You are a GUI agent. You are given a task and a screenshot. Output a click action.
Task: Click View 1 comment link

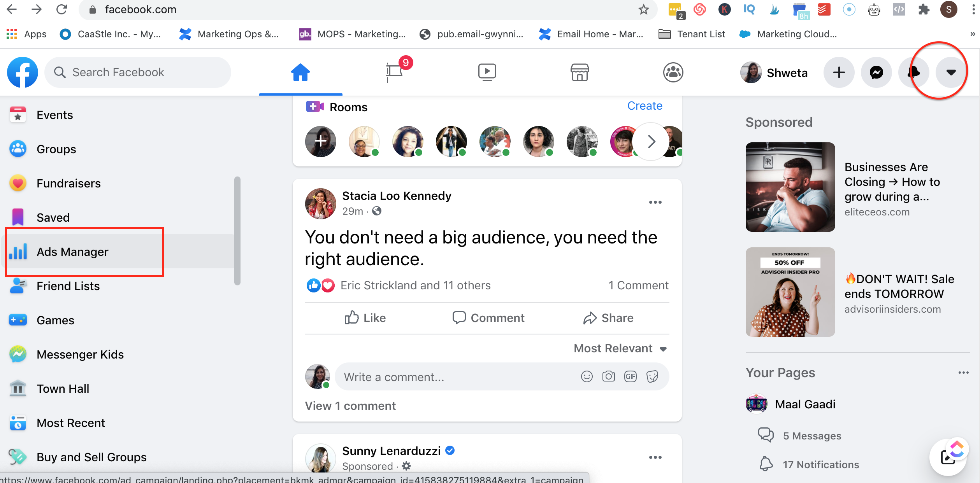350,406
